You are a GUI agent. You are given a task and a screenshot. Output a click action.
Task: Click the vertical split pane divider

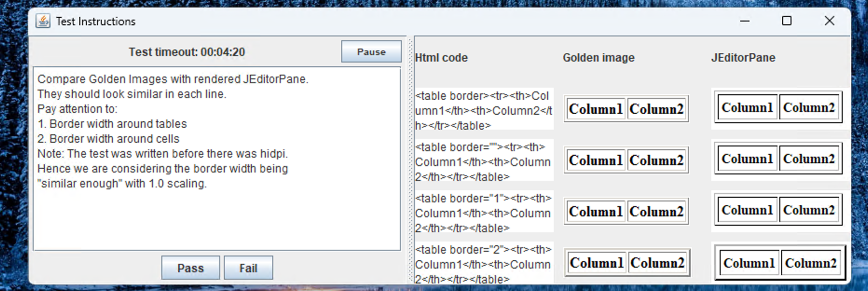pos(410,159)
